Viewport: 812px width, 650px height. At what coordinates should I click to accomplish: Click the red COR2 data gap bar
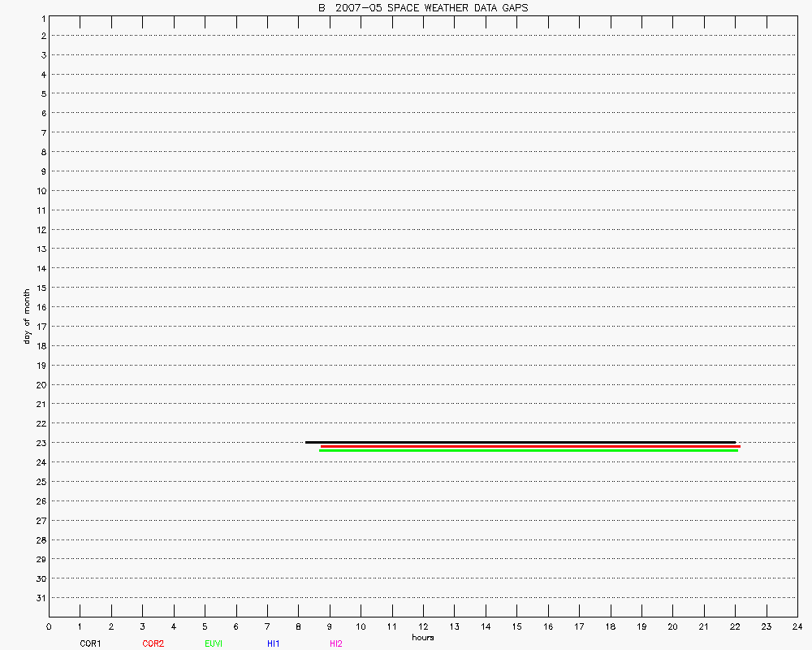point(529,446)
